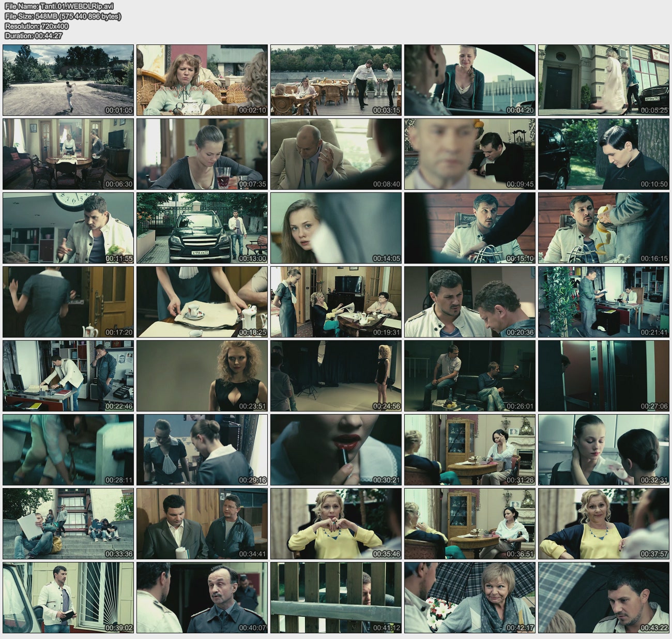Open the umbrella scene at 00:42:17
This screenshot has height=639, width=672.
[x=469, y=598]
